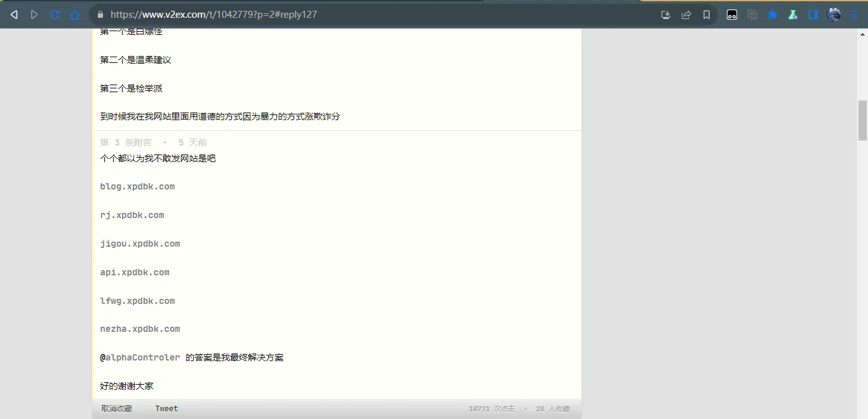Click the download page icon

(x=665, y=15)
